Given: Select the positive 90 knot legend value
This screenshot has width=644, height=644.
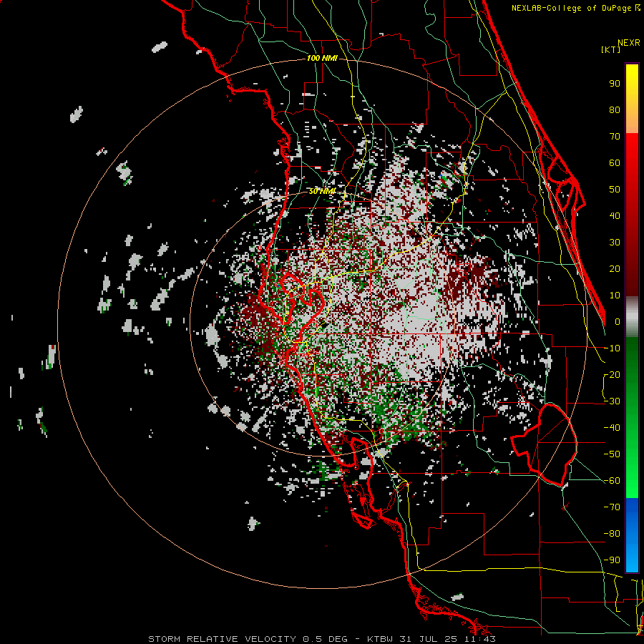Looking at the screenshot, I should pos(615,84).
